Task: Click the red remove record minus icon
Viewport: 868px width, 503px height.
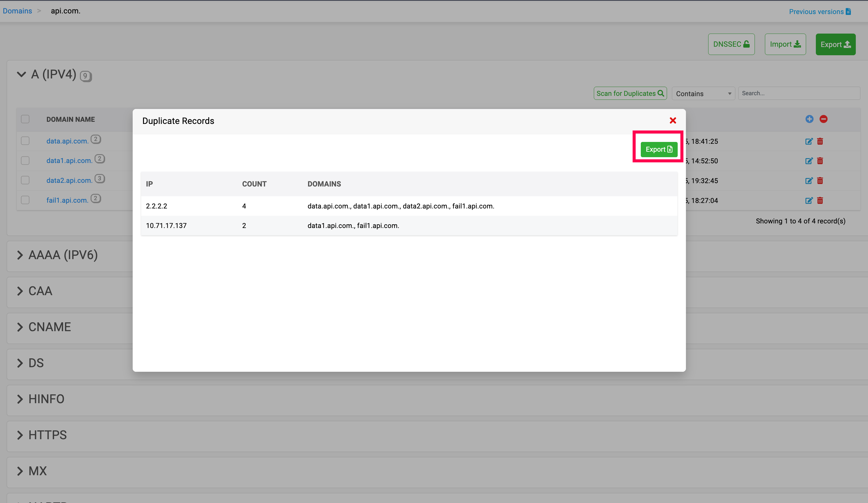Action: tap(823, 119)
